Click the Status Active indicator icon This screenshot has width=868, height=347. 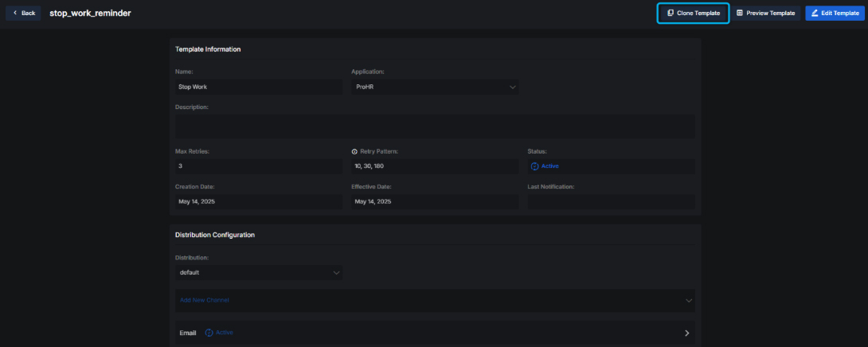click(535, 166)
